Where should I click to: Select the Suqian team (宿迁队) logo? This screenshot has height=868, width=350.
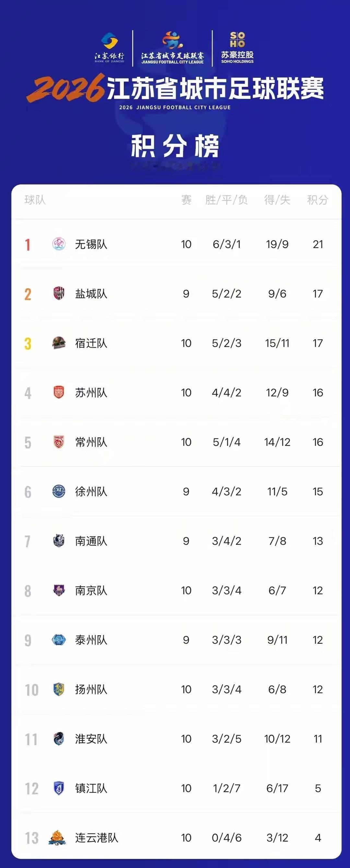coord(59,343)
